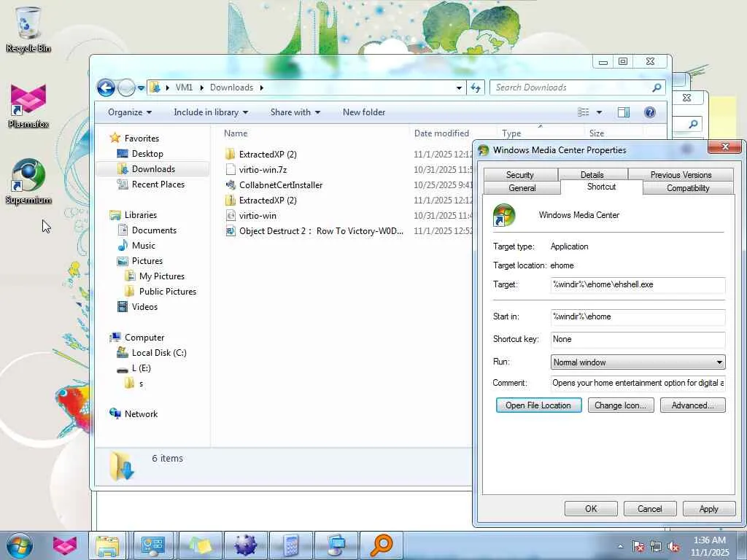The width and height of the screenshot is (747, 560).
Task: Open Windows Explorer from the taskbar
Action: pyautogui.click(x=107, y=545)
